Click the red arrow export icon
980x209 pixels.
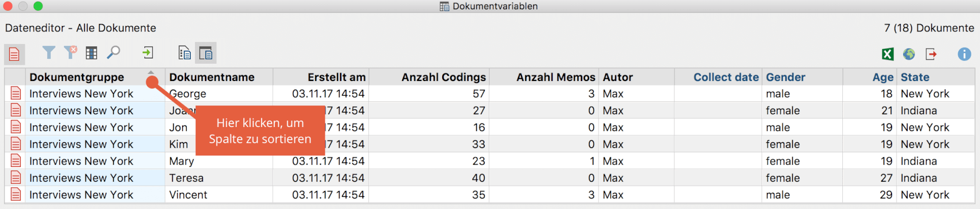click(x=931, y=54)
